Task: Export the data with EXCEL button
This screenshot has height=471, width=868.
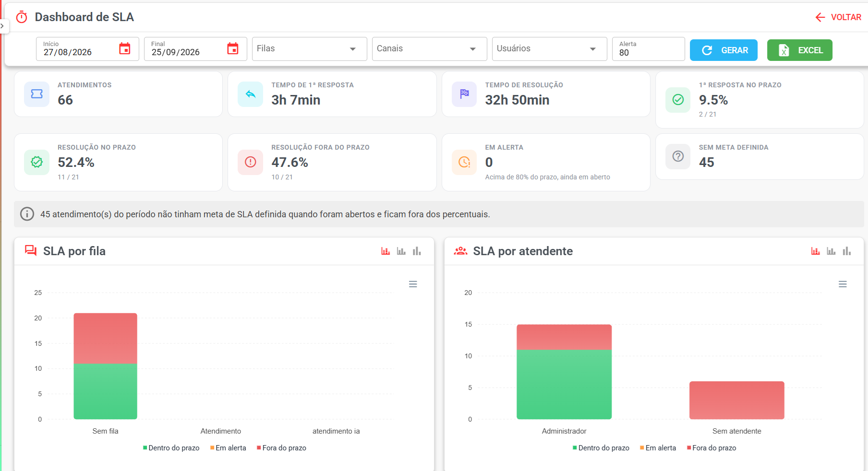Action: 800,50
